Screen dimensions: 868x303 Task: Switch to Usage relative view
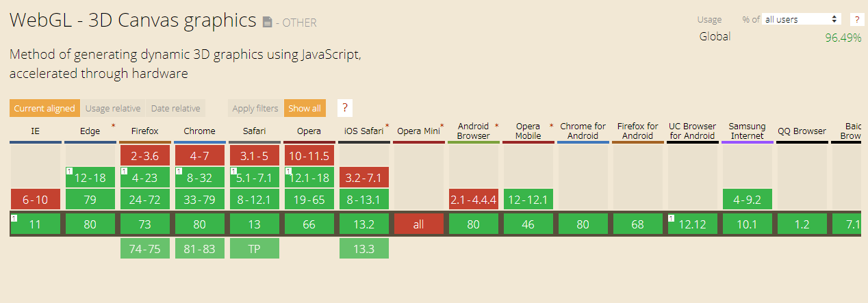(113, 108)
